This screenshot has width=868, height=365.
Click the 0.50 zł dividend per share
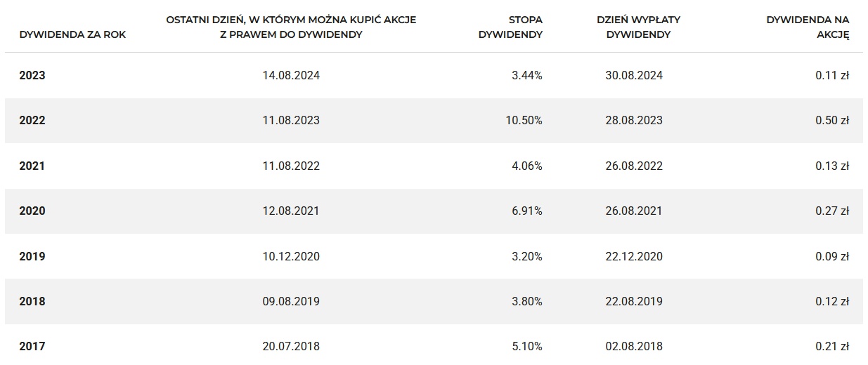(832, 121)
